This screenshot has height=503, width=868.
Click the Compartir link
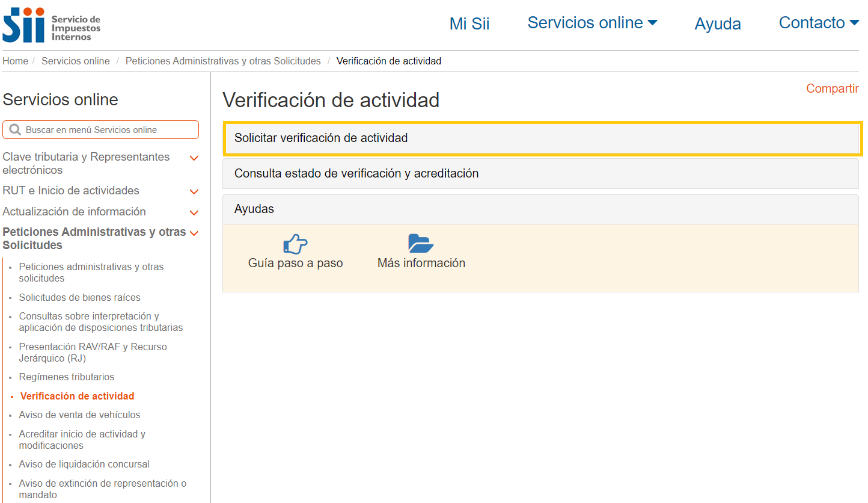(x=833, y=88)
